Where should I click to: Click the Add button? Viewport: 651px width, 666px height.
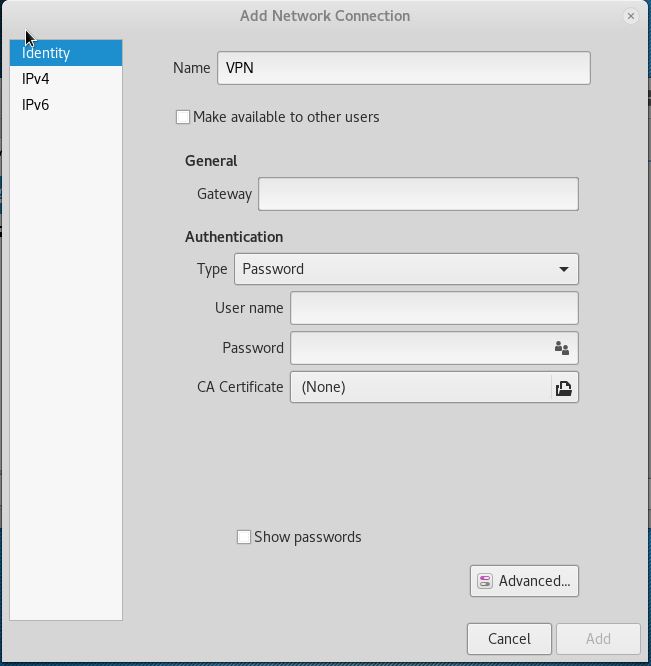click(x=598, y=639)
